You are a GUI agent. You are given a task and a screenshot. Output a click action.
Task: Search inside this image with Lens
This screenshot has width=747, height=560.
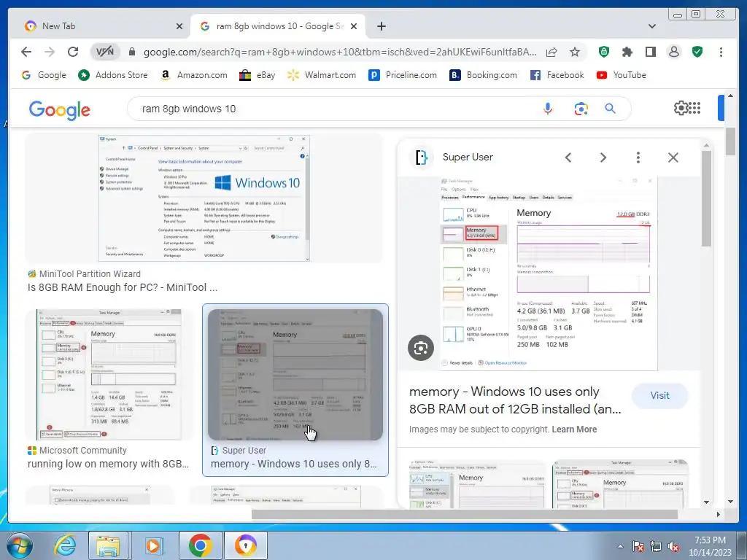tap(421, 348)
